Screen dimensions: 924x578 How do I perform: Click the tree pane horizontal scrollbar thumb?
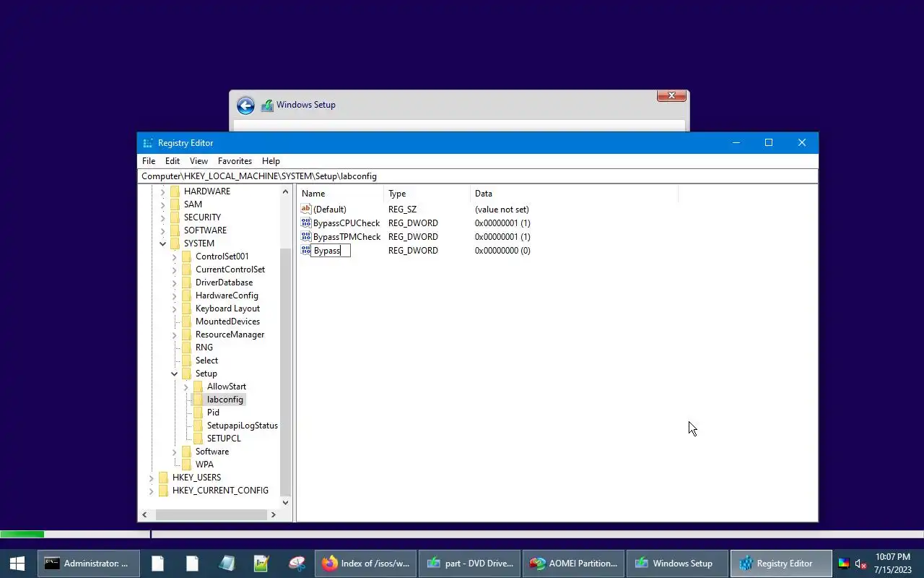coord(211,514)
